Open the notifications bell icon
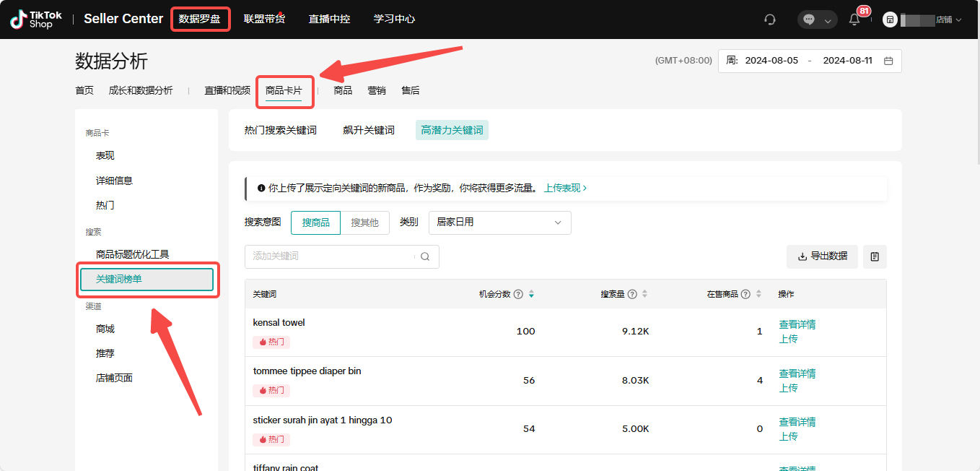Viewport: 980px width, 471px height. (x=854, y=20)
